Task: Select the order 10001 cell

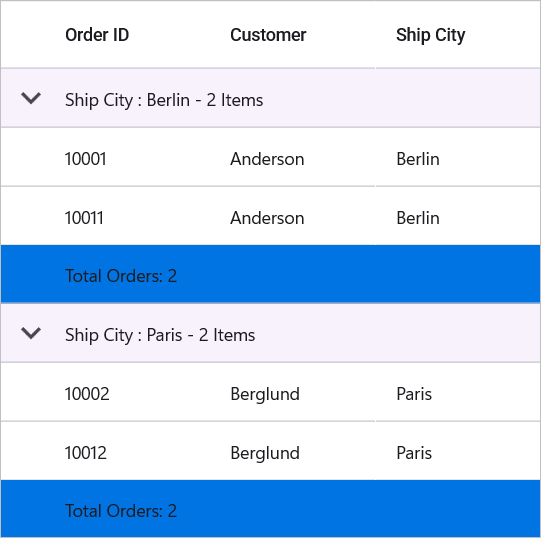Action: click(86, 159)
